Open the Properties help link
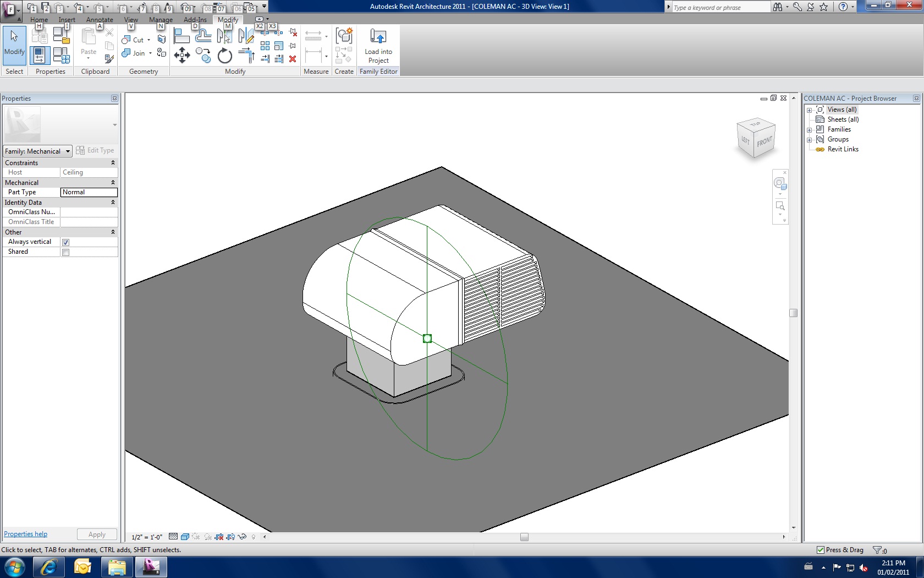 [x=26, y=534]
